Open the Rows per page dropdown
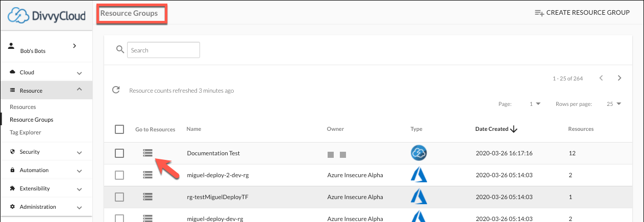 [x=614, y=104]
